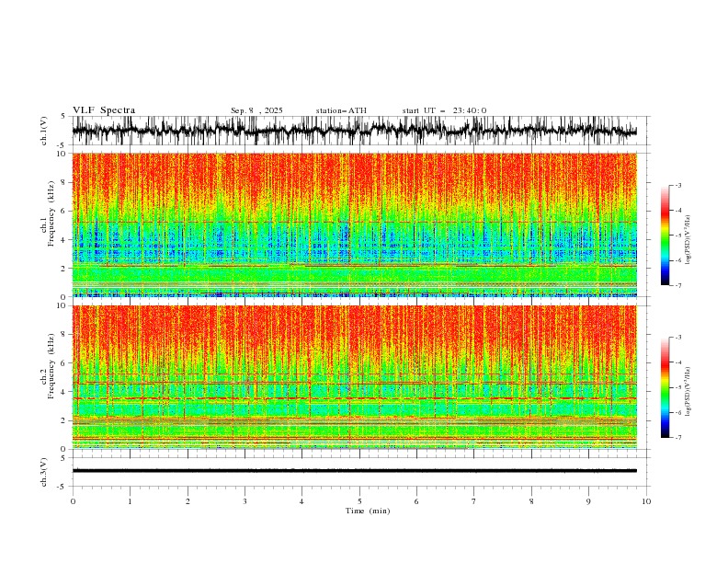The width and height of the screenshot is (728, 563).
Task: Click the ch.2 "Frequency (kHz)" axis label
Action: [x=51, y=365]
